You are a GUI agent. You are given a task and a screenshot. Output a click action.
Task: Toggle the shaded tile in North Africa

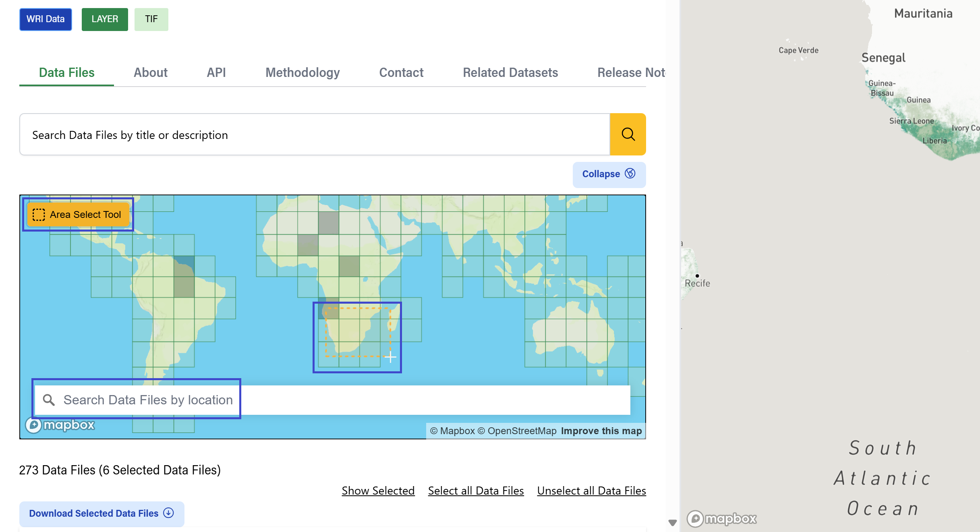pyautogui.click(x=328, y=223)
